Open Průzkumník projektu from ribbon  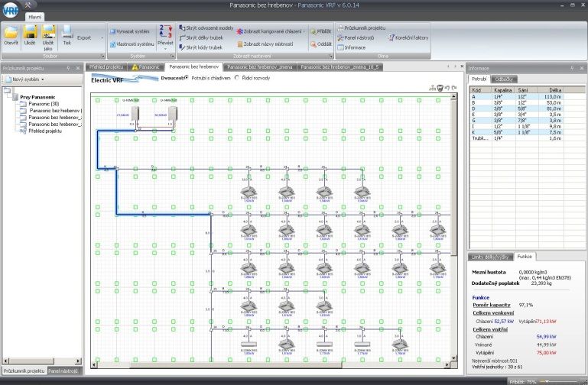pyautogui.click(x=361, y=27)
